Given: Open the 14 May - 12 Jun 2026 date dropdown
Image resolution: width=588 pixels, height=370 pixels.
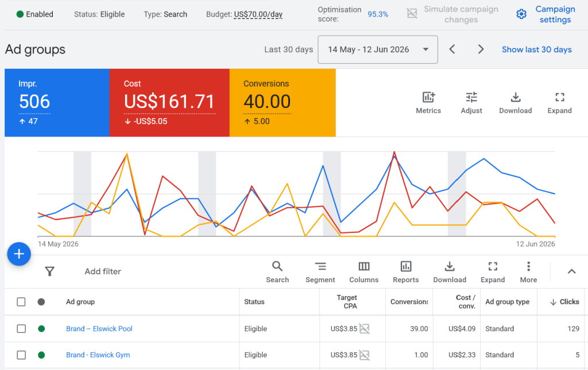Looking at the screenshot, I should click(x=378, y=49).
